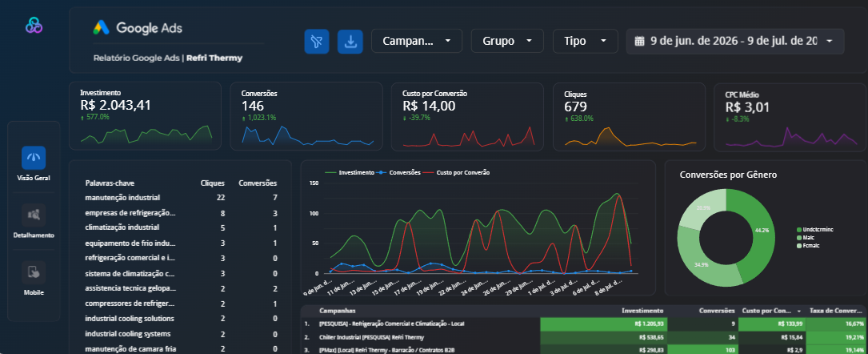868x354 pixels.
Task: Click the reset filters funnel icon
Action: [317, 42]
